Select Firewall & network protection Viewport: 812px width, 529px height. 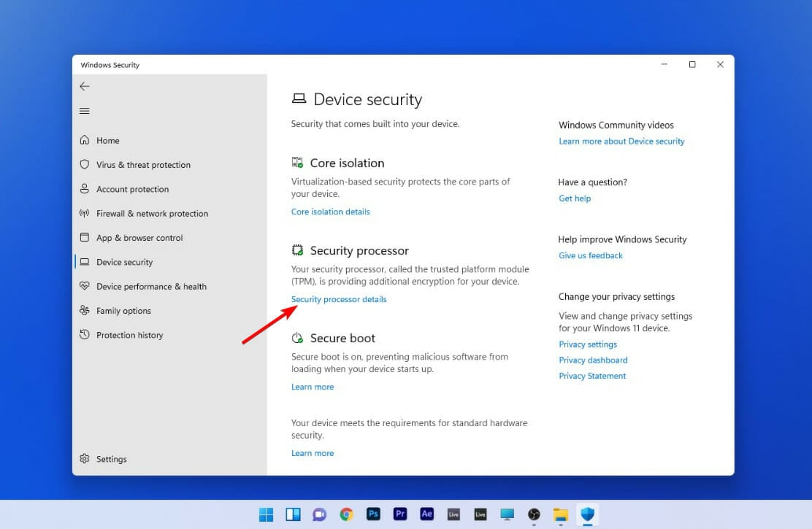pyautogui.click(x=152, y=213)
